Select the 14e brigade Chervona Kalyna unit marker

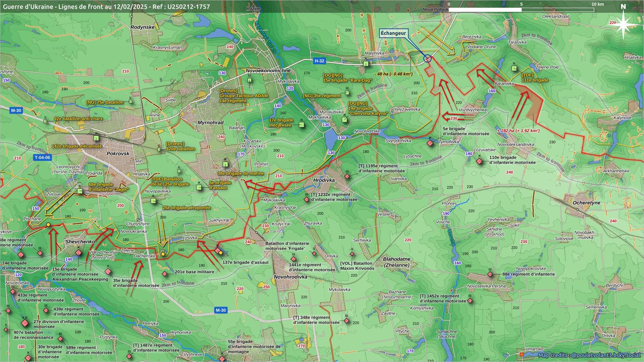tap(344, 119)
